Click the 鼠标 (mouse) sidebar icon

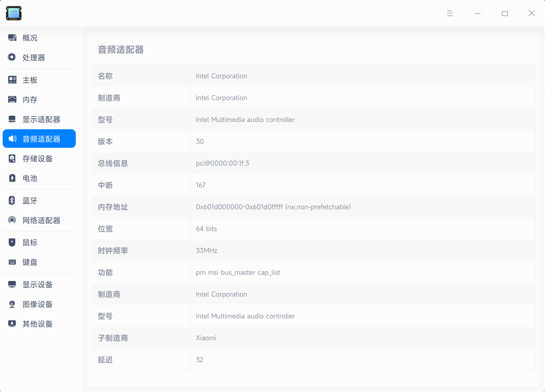tap(12, 242)
